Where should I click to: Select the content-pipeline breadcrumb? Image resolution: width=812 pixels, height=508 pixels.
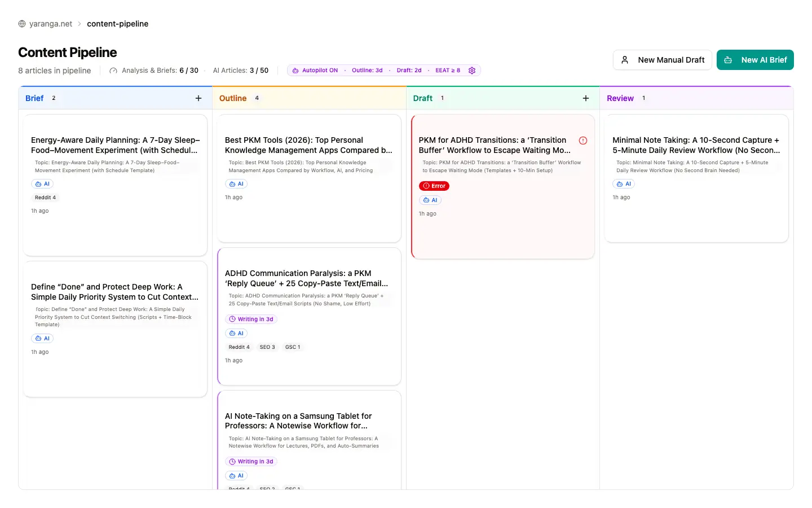(x=117, y=24)
